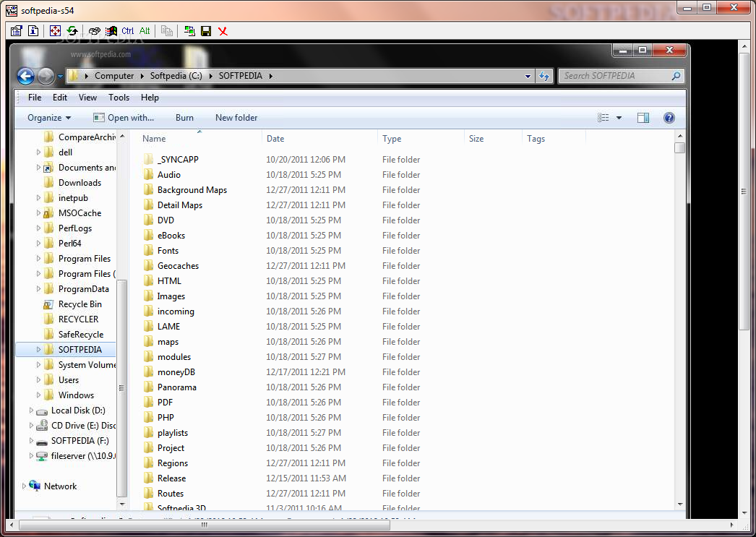Select the Downloads folder in tree
Screen dimensions: 756x537
[x=80, y=183]
